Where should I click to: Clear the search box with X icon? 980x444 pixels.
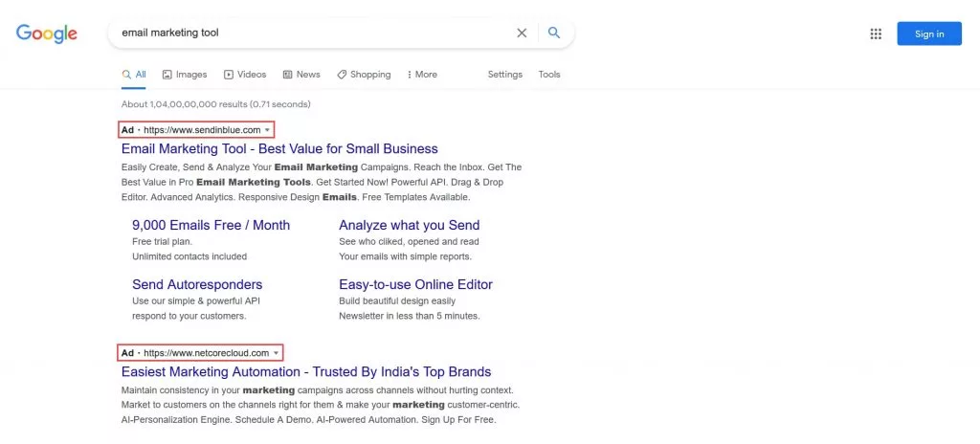click(522, 33)
